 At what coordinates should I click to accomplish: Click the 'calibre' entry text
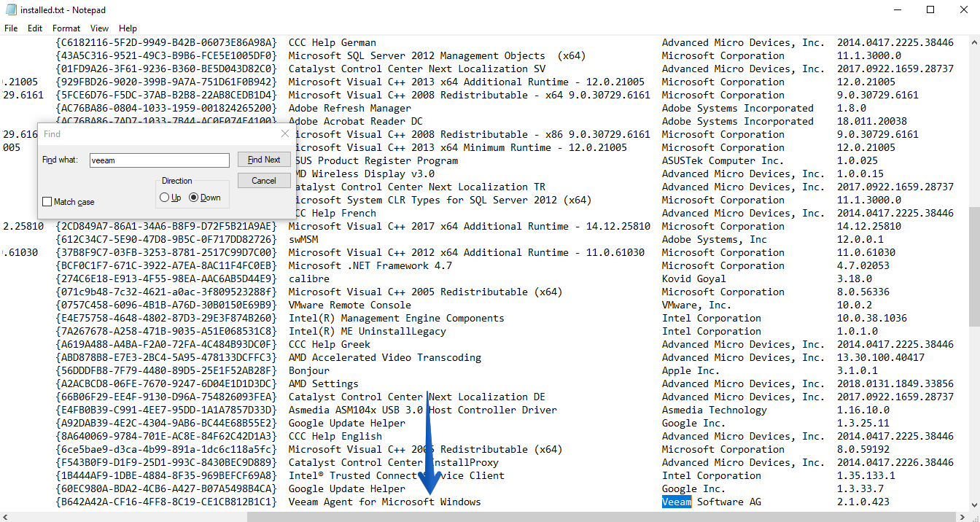point(309,278)
